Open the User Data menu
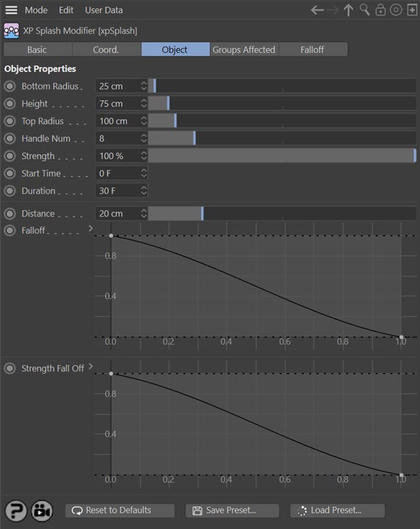Screen dimensions: 420x529 (x=104, y=10)
